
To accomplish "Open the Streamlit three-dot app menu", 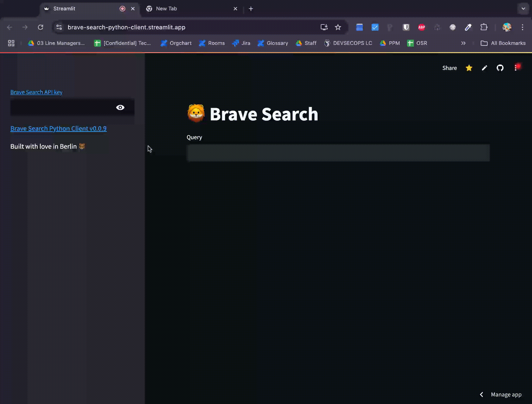I will [x=515, y=68].
